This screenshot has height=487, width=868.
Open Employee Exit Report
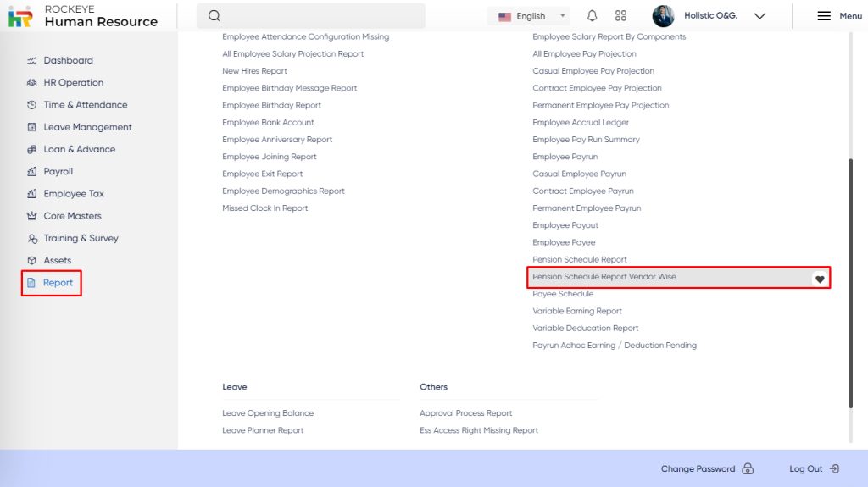click(x=263, y=174)
